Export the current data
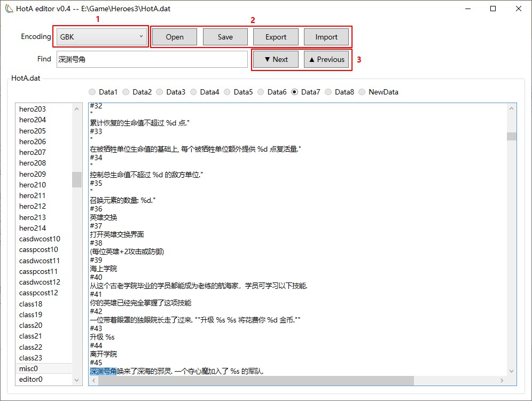532x401 pixels. [x=276, y=36]
